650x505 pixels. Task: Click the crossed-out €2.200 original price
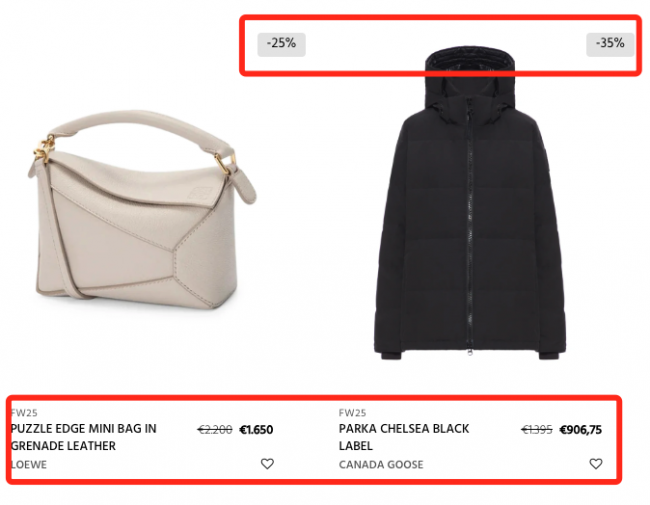click(215, 430)
